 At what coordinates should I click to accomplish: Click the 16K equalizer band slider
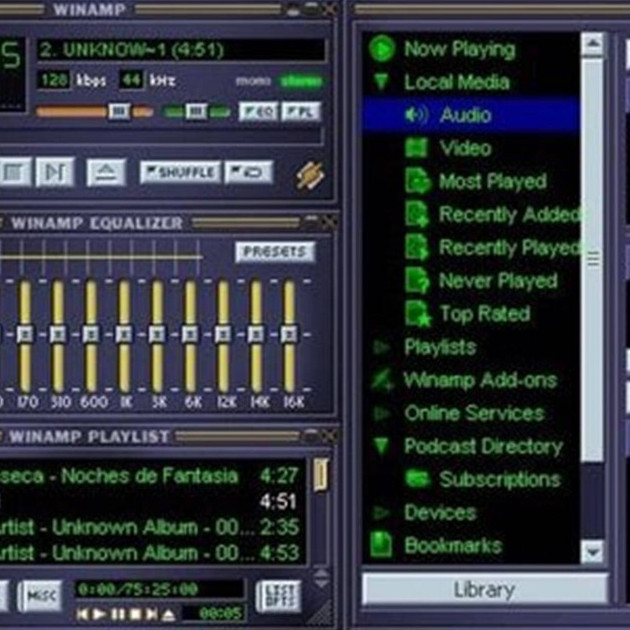[x=289, y=336]
